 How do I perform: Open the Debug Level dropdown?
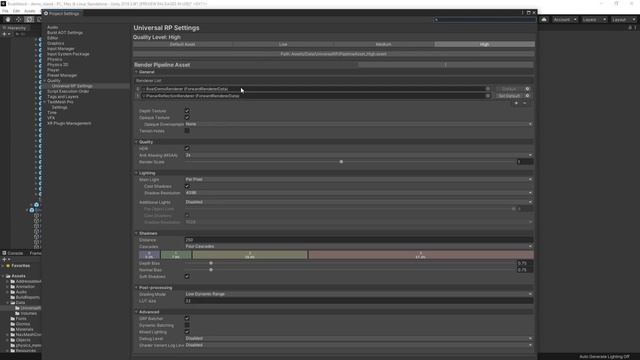tap(359, 338)
